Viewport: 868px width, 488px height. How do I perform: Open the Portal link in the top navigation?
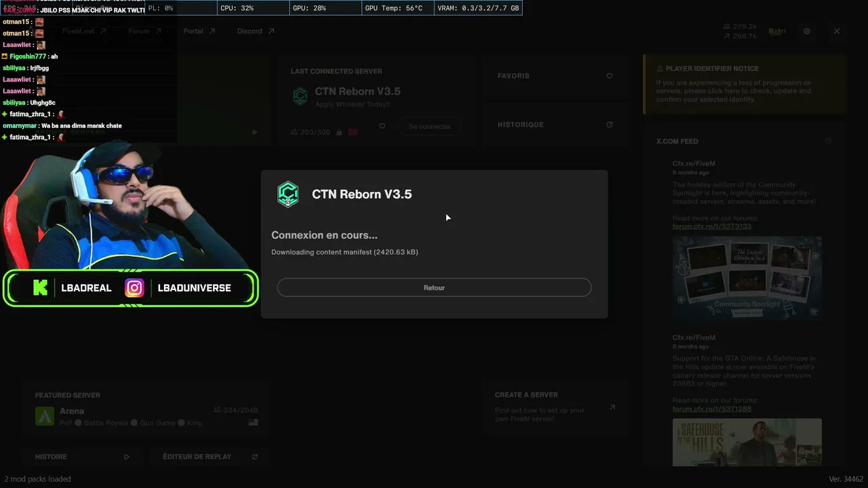pos(199,31)
